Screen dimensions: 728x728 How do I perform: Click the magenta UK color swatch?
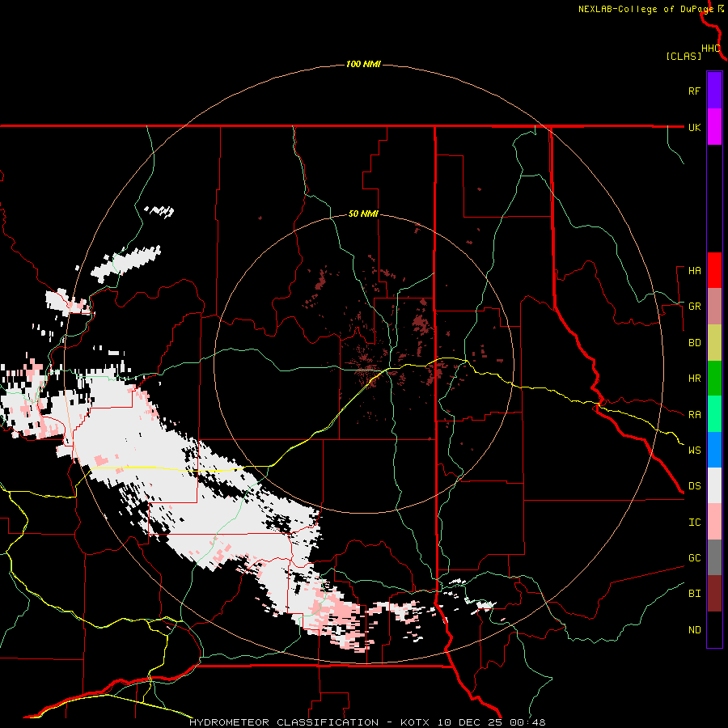pyautogui.click(x=714, y=127)
